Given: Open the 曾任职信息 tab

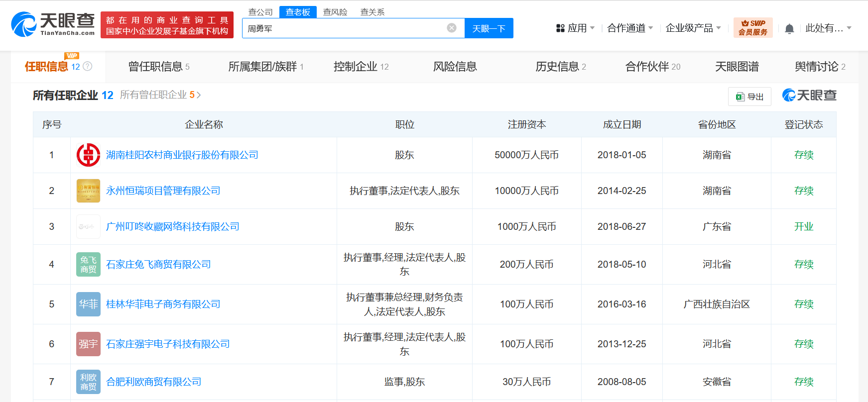Looking at the screenshot, I should coord(159,67).
